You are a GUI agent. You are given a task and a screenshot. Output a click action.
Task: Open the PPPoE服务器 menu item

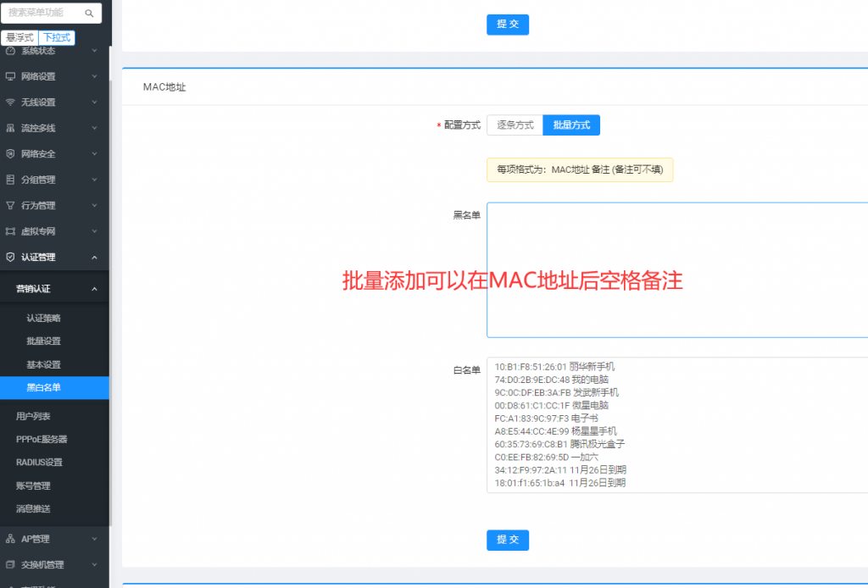tap(42, 440)
